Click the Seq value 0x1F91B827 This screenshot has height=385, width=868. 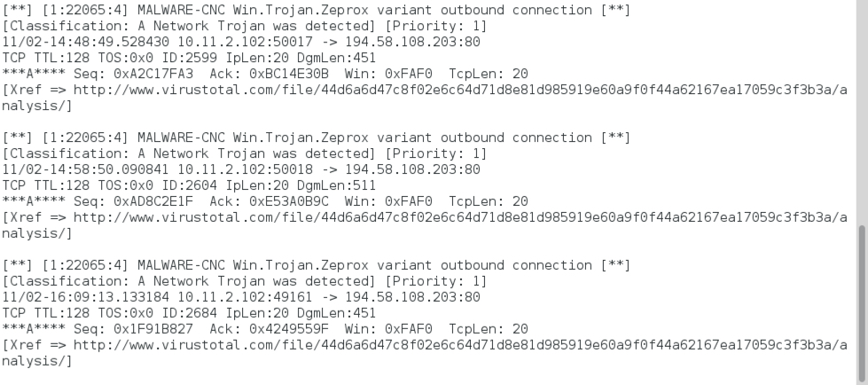(x=156, y=329)
